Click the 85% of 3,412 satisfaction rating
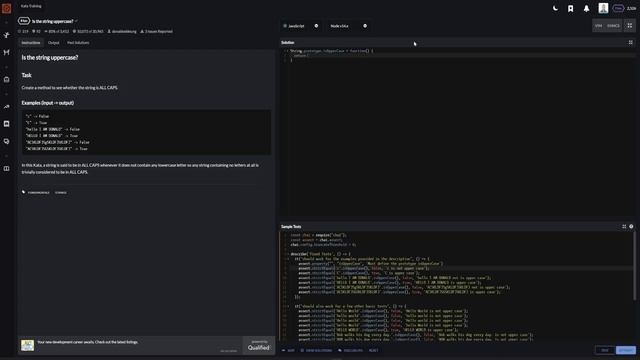The width and height of the screenshot is (640, 360). tap(56, 31)
